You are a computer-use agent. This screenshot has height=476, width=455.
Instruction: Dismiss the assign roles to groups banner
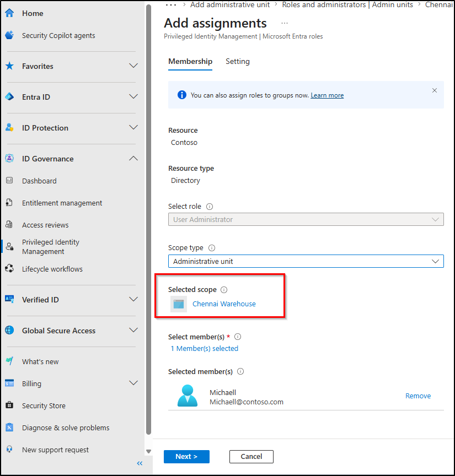coord(435,90)
